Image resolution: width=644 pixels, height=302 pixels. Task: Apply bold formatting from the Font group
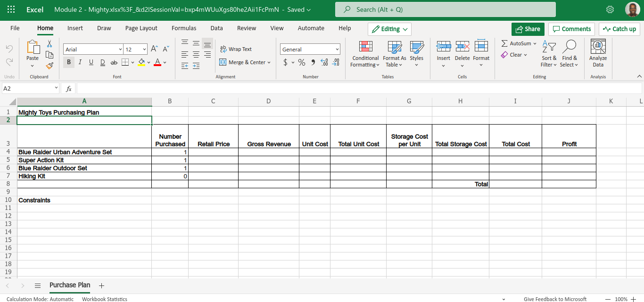tap(68, 62)
